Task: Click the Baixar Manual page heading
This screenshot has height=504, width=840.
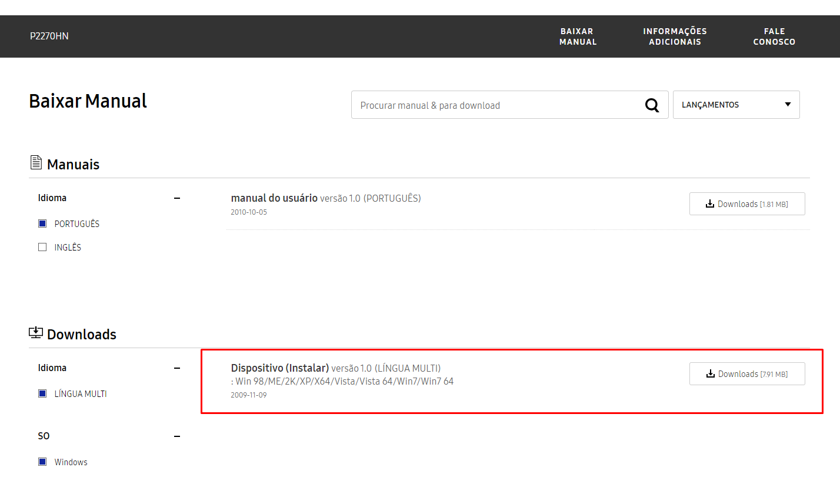Action: pos(88,101)
